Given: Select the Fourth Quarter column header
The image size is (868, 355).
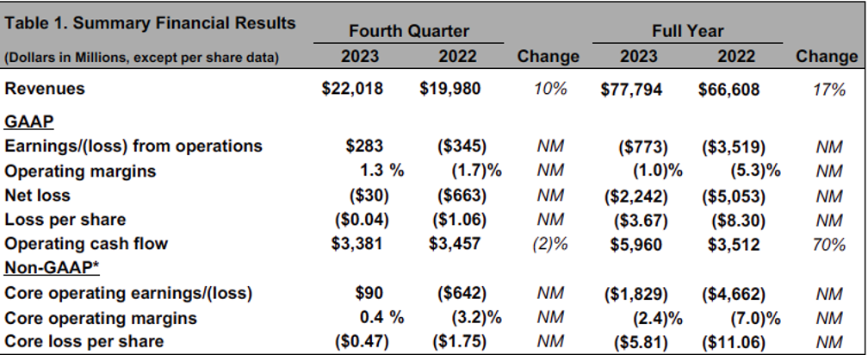Looking at the screenshot, I should (408, 31).
